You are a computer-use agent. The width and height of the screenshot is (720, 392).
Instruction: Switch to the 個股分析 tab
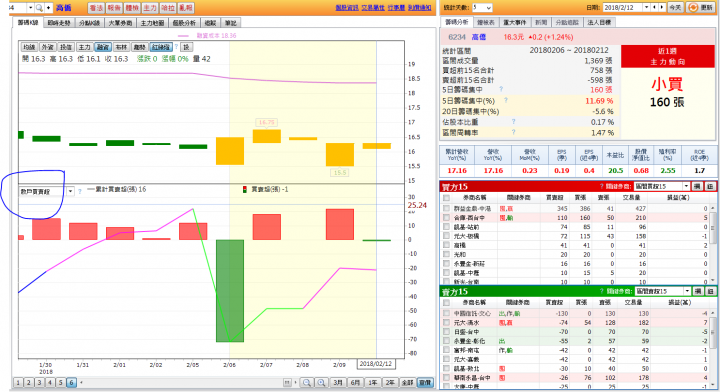click(184, 22)
